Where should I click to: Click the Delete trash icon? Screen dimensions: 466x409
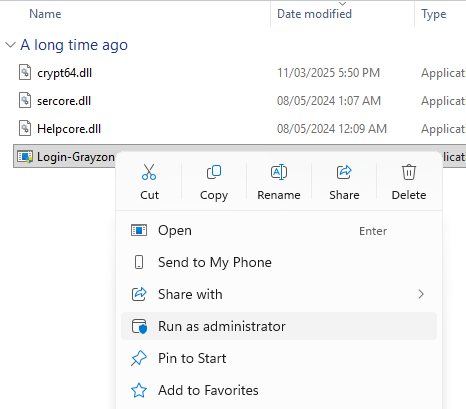point(409,172)
